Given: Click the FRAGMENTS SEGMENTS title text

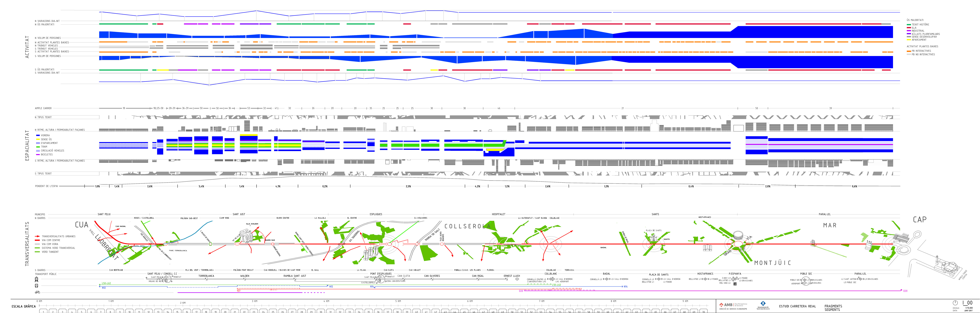Looking at the screenshot, I should point(833,308).
